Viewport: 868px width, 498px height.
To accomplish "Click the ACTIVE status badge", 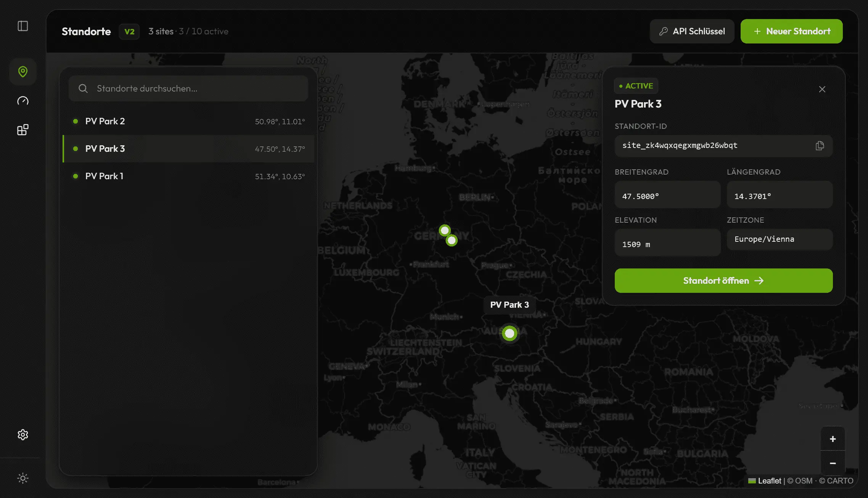I will [x=636, y=86].
